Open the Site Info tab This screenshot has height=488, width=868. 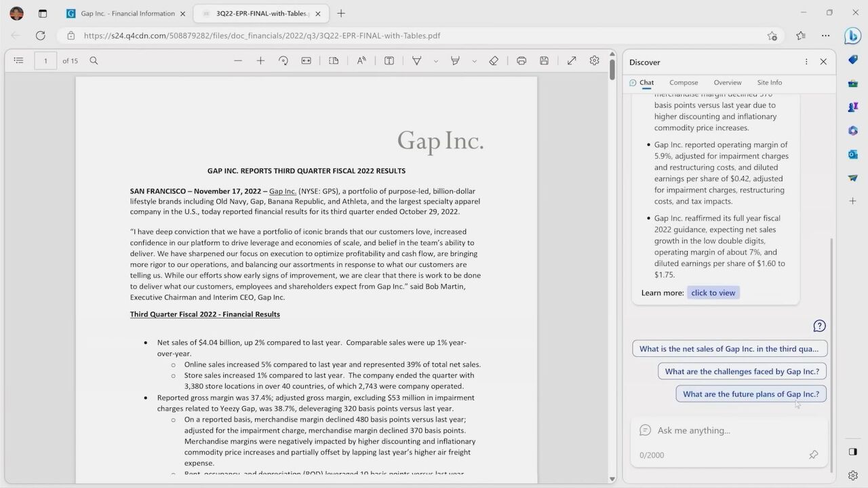point(770,83)
